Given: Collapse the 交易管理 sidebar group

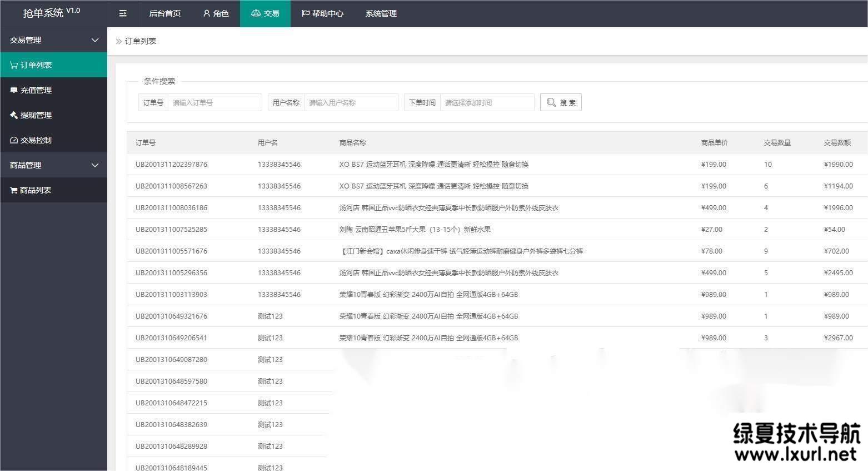Looking at the screenshot, I should click(53, 40).
